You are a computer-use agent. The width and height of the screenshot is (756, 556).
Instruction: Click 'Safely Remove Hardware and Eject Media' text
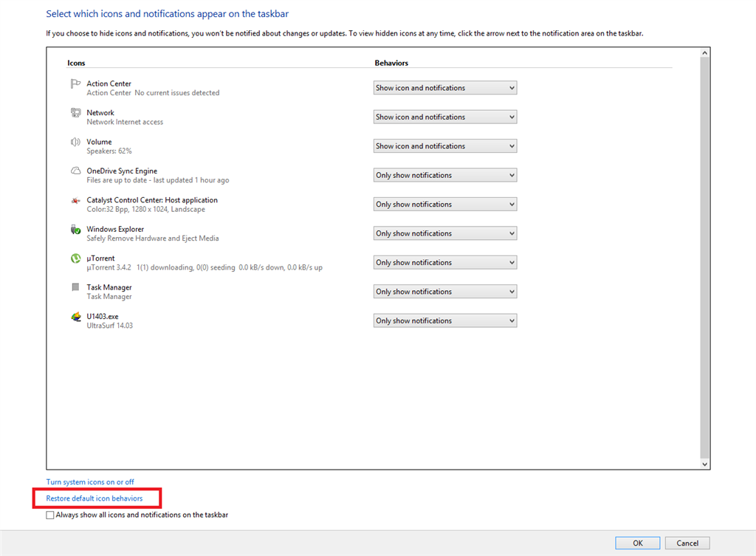coord(153,238)
